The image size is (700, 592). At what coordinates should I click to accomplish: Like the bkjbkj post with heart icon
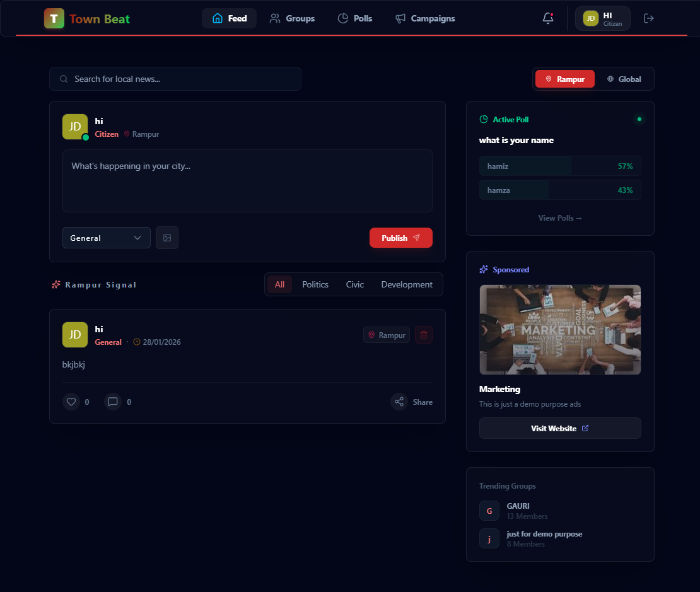tap(71, 402)
